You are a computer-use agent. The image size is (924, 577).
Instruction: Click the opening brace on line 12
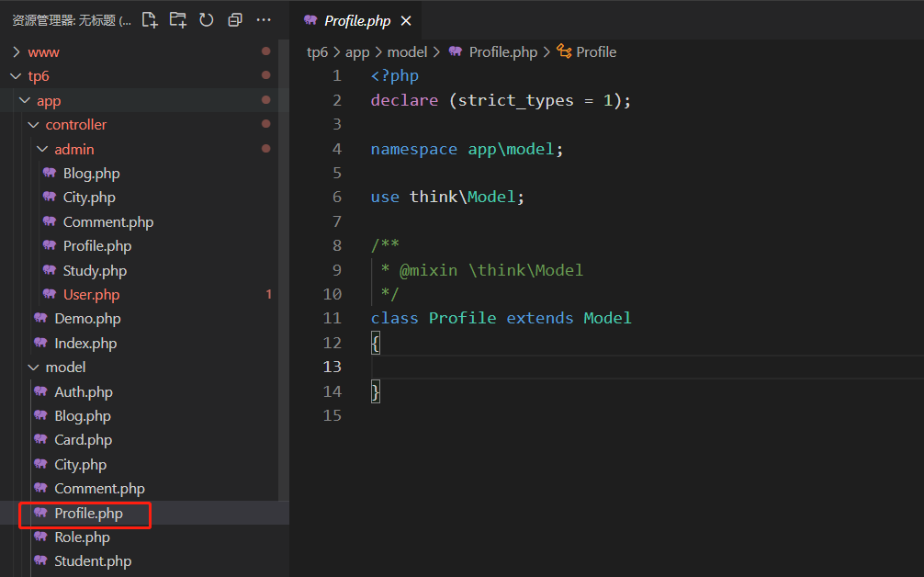(376, 343)
